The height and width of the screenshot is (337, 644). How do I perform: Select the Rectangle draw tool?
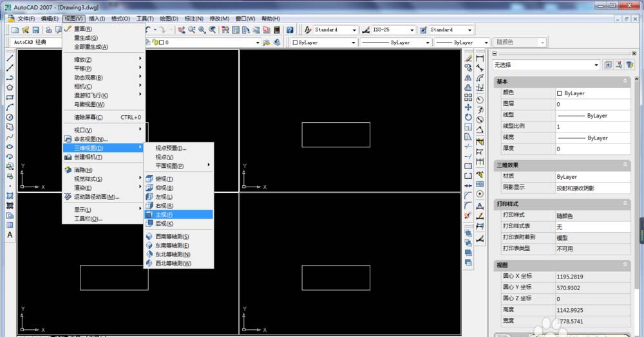click(10, 98)
